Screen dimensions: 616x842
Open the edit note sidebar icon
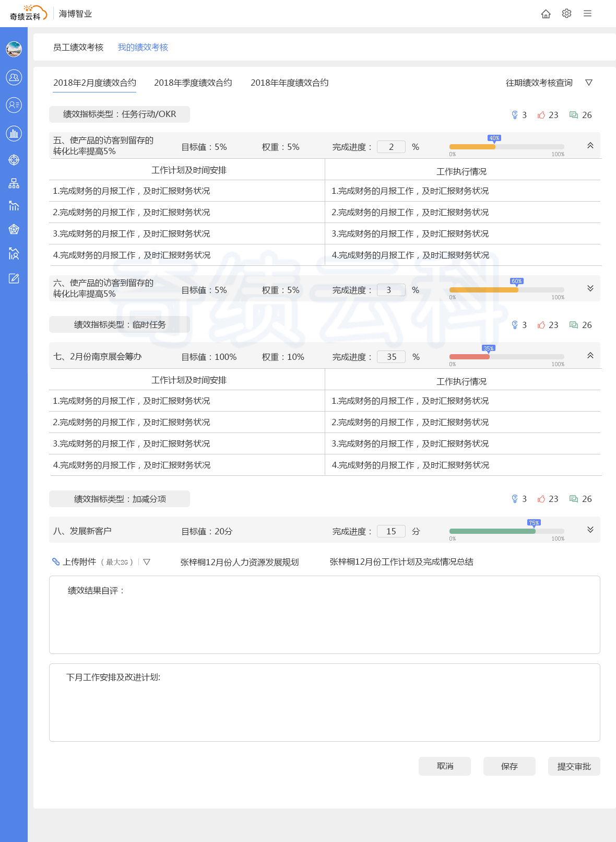(14, 278)
